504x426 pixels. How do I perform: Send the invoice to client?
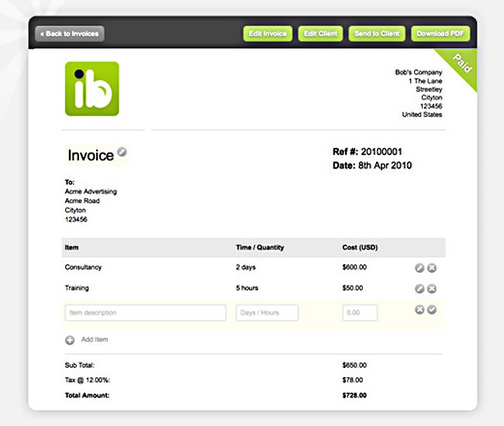coord(377,33)
